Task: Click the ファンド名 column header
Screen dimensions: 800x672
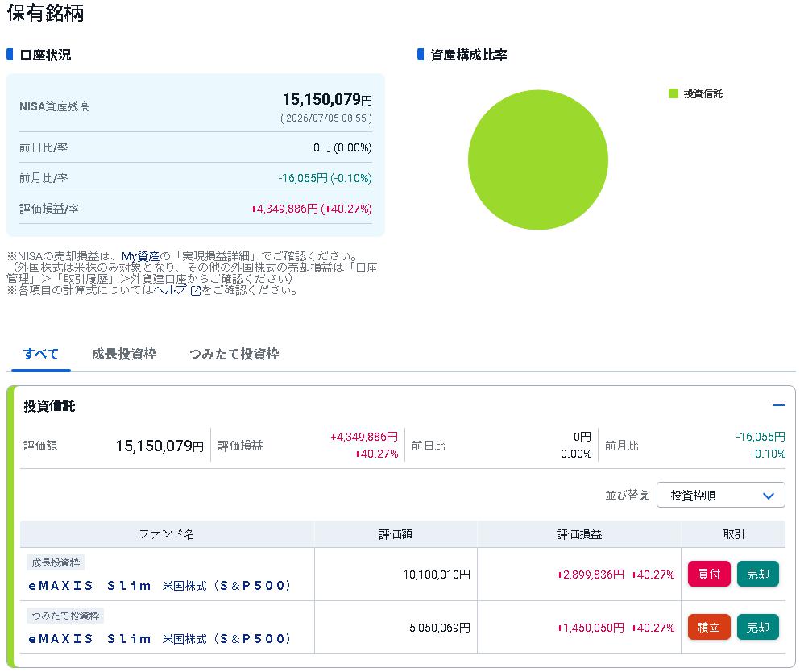Action: pyautogui.click(x=167, y=534)
